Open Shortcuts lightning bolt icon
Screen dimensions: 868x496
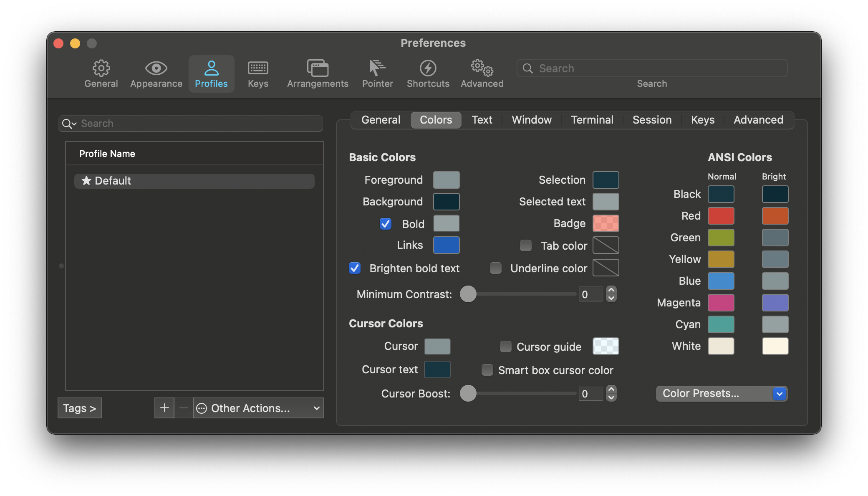(428, 68)
